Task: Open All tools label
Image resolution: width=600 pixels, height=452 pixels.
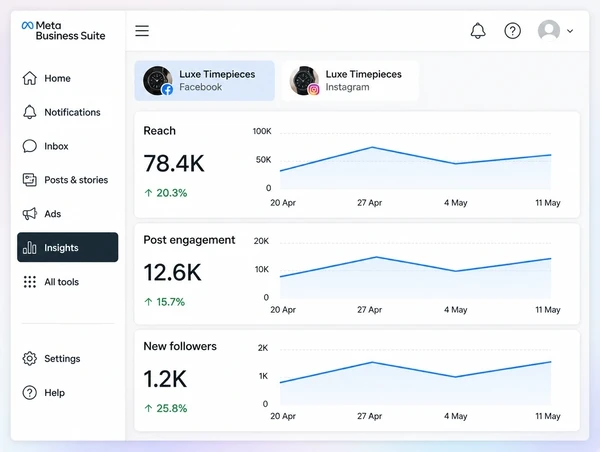Action: click(62, 282)
